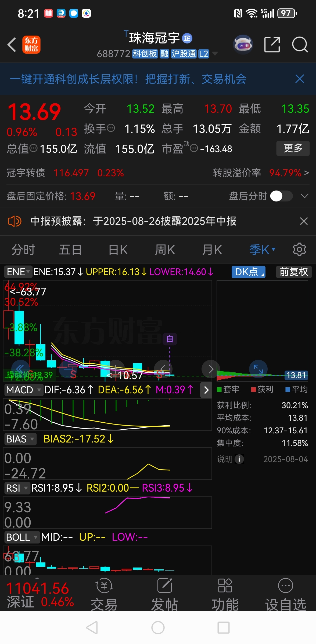Open the 中报预披露 notice text

point(133,221)
